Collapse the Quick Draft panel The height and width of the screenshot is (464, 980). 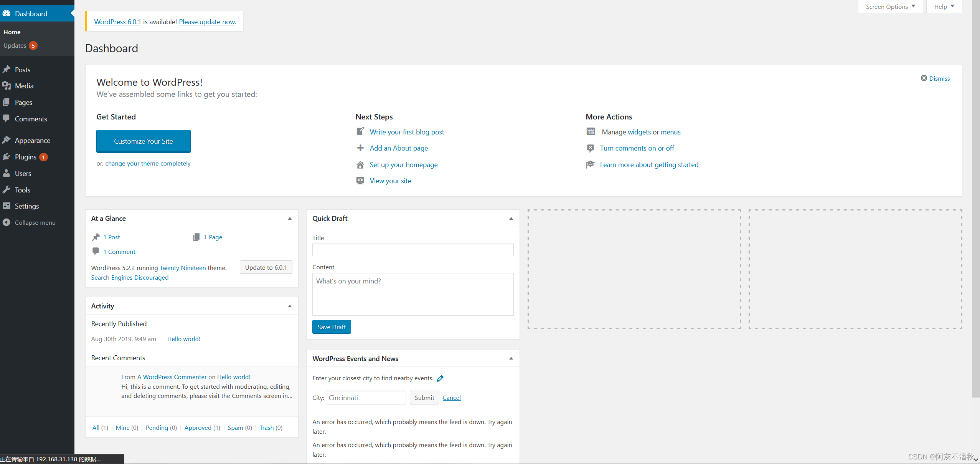point(511,218)
